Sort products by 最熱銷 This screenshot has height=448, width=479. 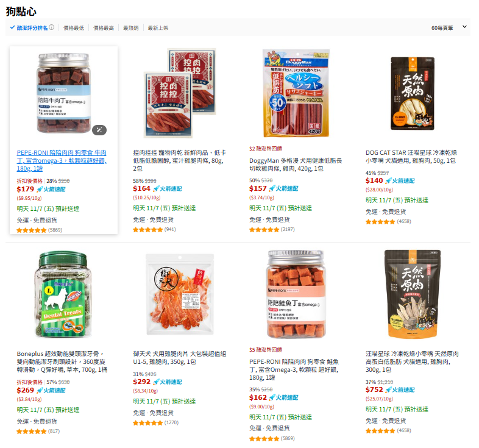131,28
